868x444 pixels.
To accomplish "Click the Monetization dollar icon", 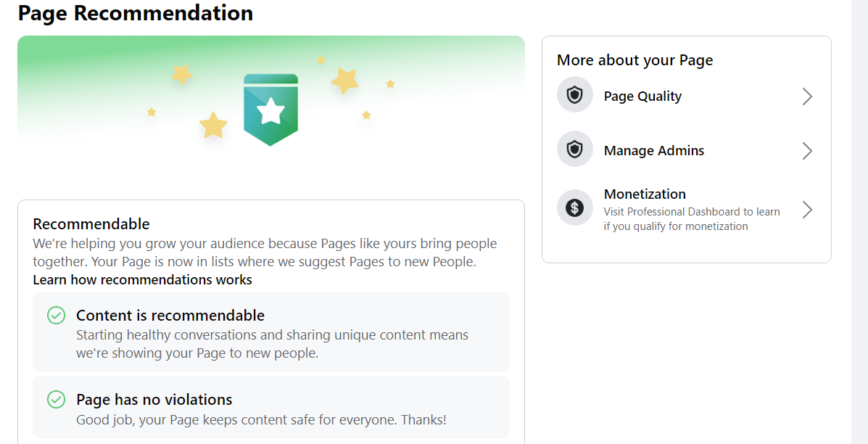I will point(575,208).
